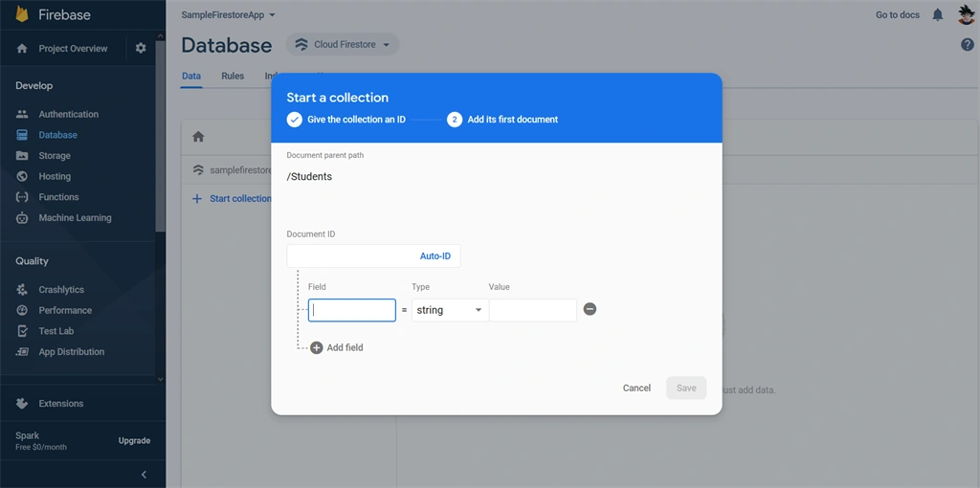Click the Hosting globe icon

[22, 176]
